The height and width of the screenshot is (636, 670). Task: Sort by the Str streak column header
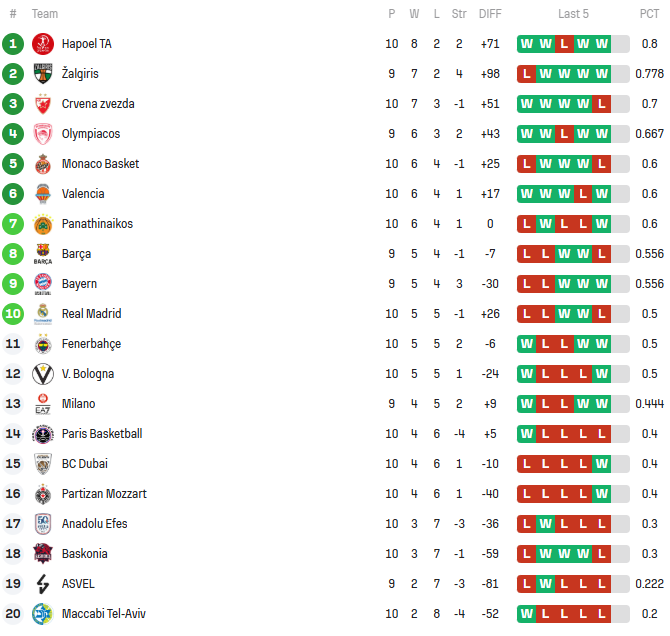click(x=459, y=14)
